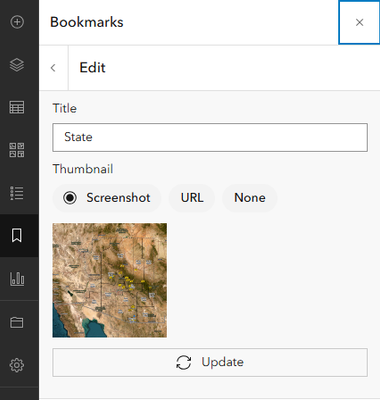Open the Save and open folder icon
The height and width of the screenshot is (400, 380).
(x=17, y=322)
